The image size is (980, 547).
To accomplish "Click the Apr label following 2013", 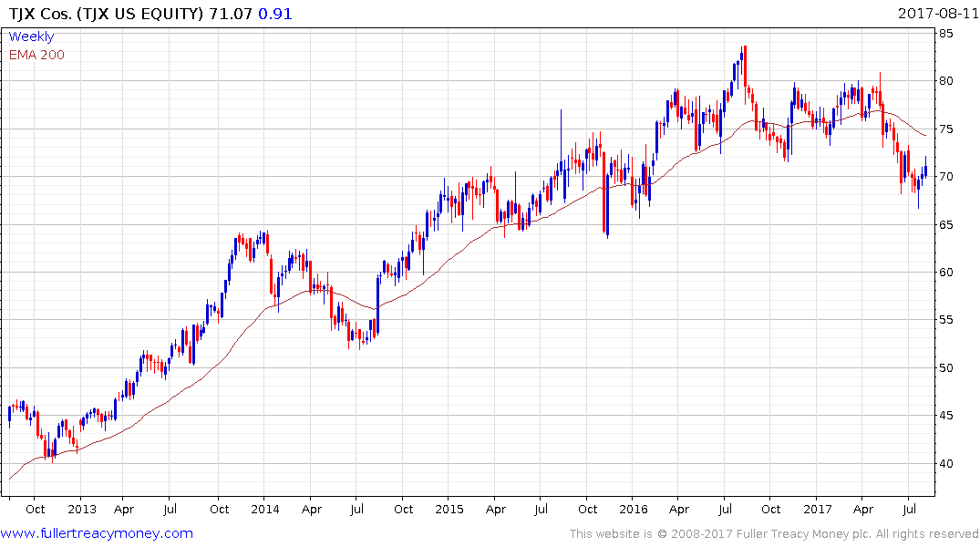I will coord(124,510).
